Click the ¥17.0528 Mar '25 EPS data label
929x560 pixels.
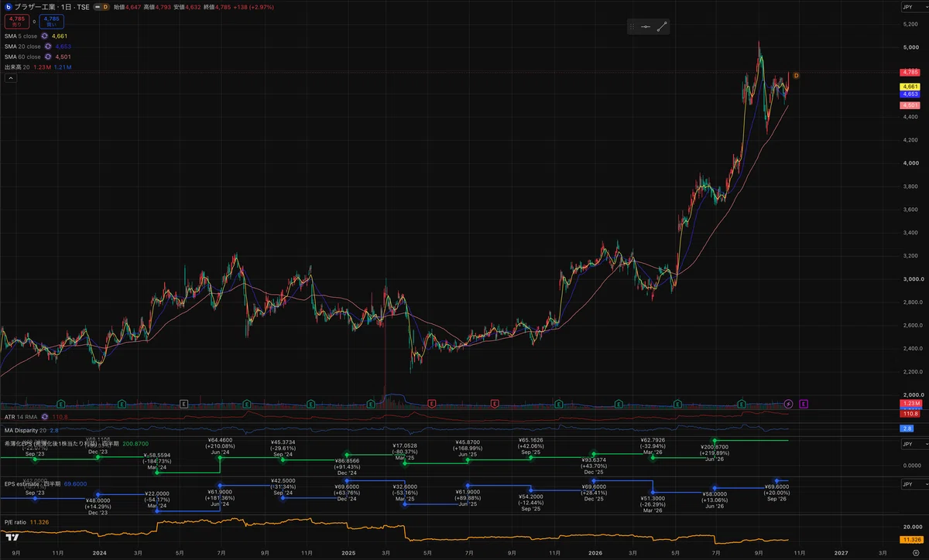click(405, 452)
